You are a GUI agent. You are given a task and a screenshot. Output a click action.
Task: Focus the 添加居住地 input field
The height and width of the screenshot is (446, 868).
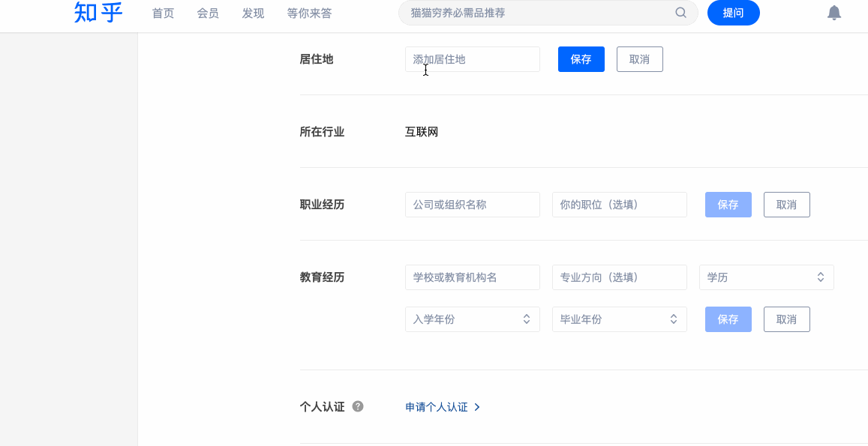472,59
